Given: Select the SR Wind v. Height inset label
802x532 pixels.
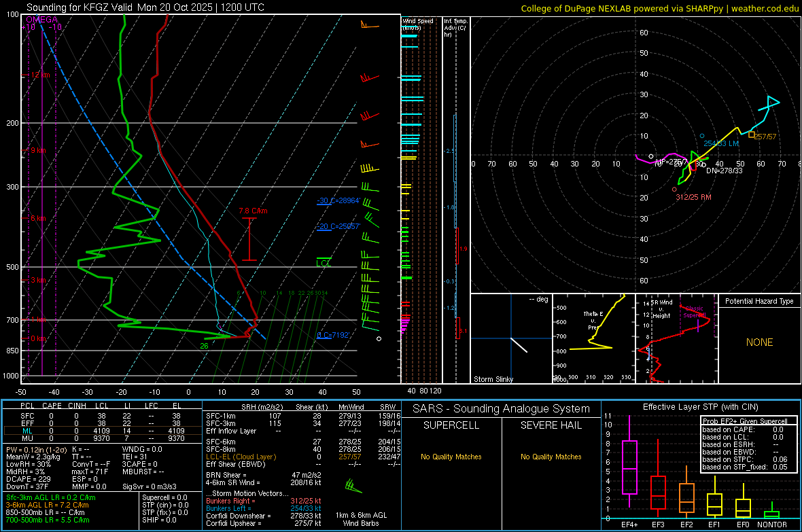Looking at the screenshot, I should pyautogui.click(x=661, y=309).
